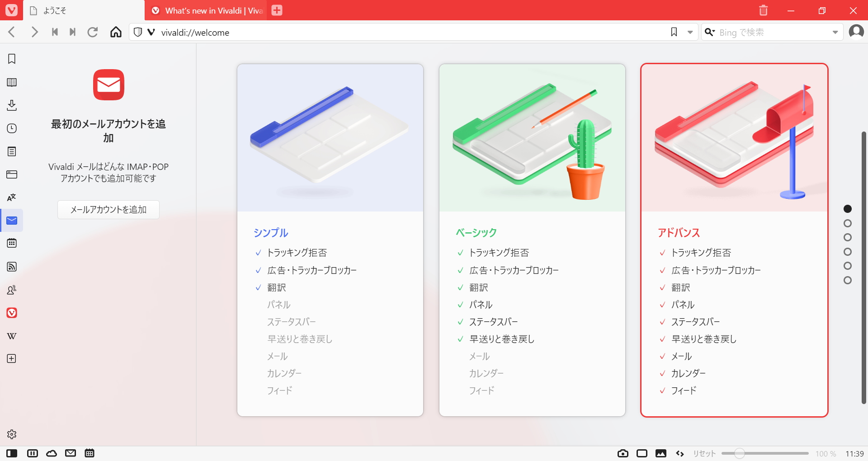Toggle page tiling rectangle icon

(x=642, y=453)
